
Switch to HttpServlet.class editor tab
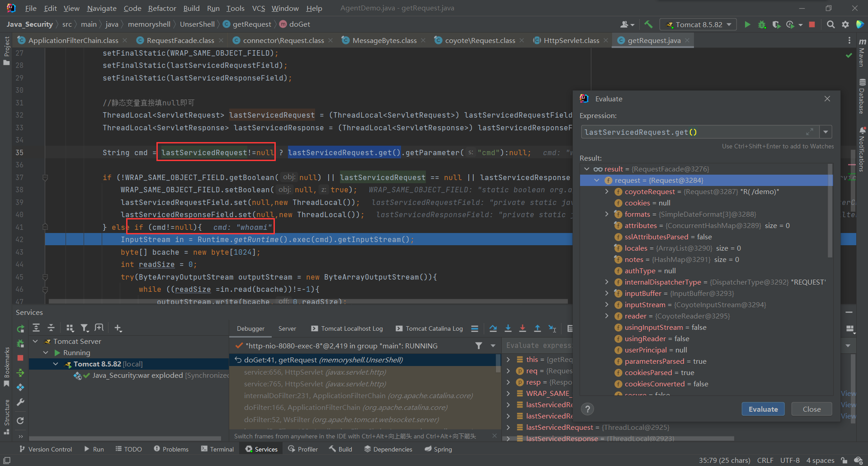coord(571,40)
